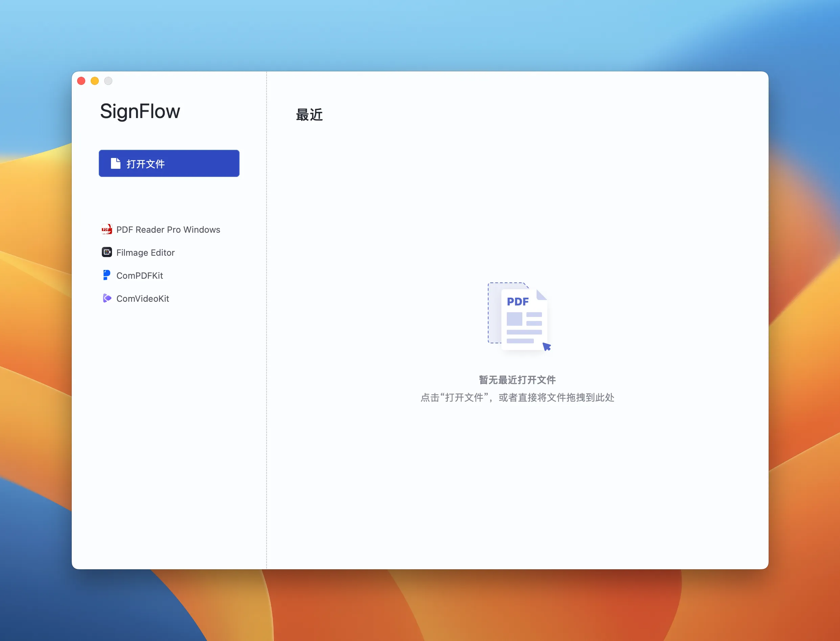Viewport: 840px width, 641px height.
Task: Minimize the SignFlow window with yellow button
Action: [95, 81]
